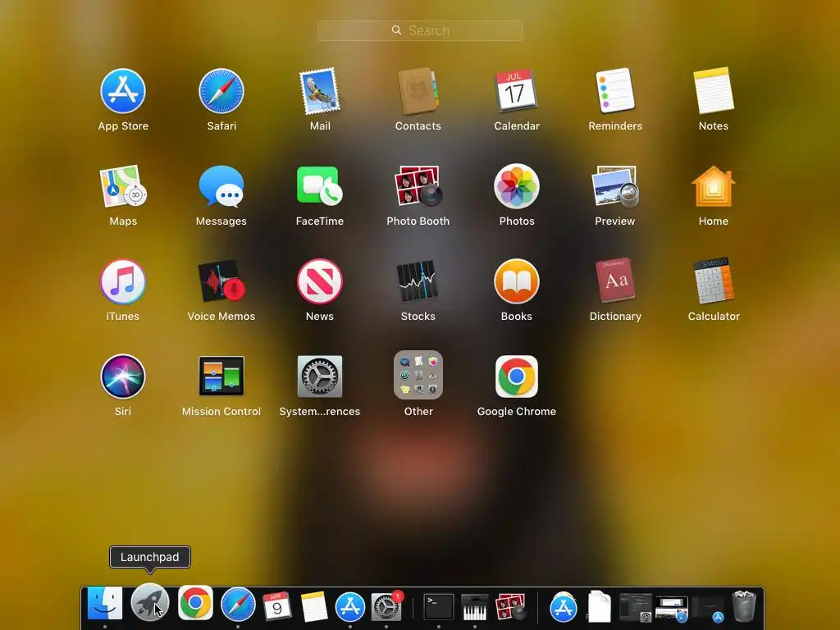Open the yellow Notes icon in the Dock
Image resolution: width=840 pixels, height=630 pixels.
tap(313, 606)
